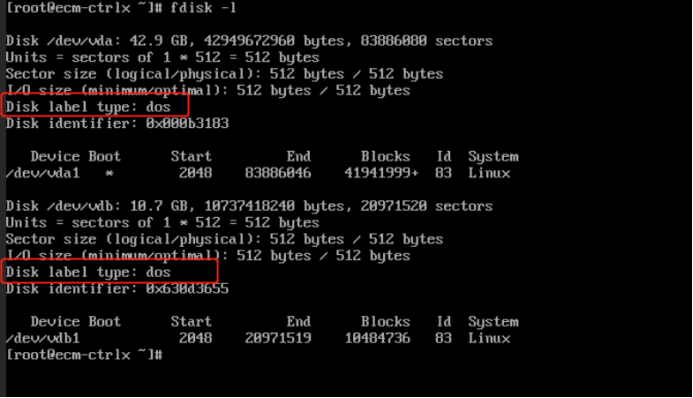693x398 pixels.
Task: Click the Blocks value 41941999+
Action: click(381, 173)
